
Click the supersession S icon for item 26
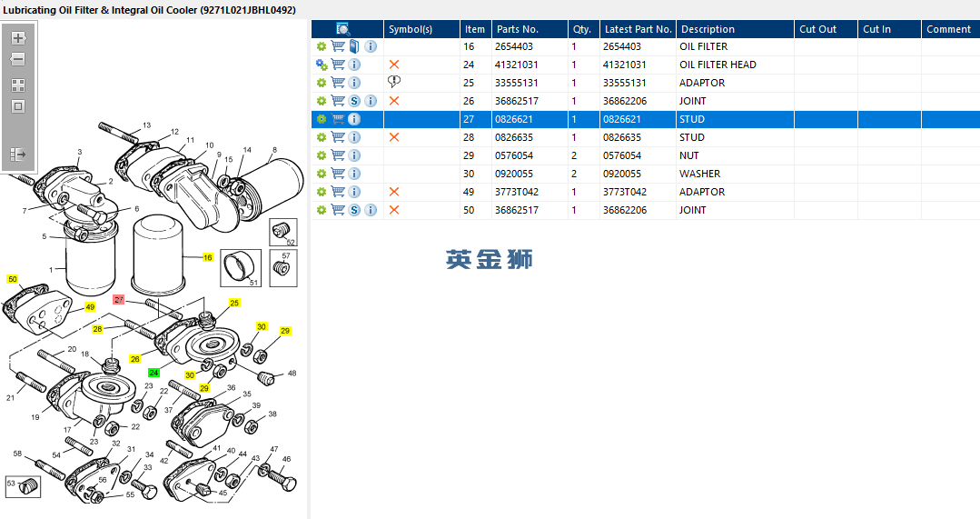(x=354, y=101)
